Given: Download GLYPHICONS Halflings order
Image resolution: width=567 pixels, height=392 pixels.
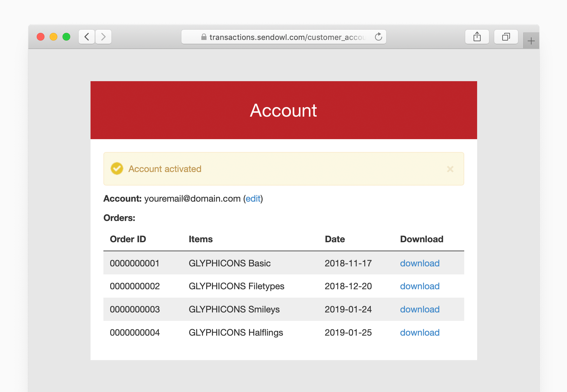Looking at the screenshot, I should (420, 332).
